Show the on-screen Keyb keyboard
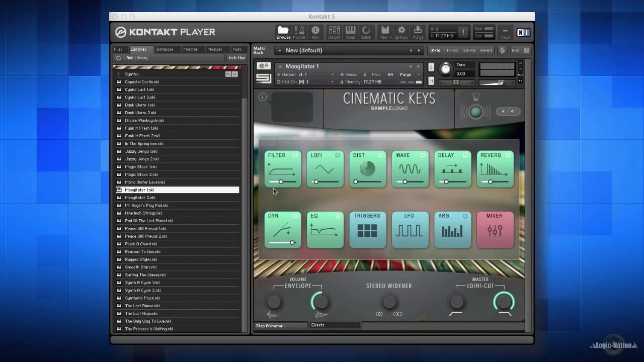Image resolution: width=644 pixels, height=362 pixels. pos(350,32)
